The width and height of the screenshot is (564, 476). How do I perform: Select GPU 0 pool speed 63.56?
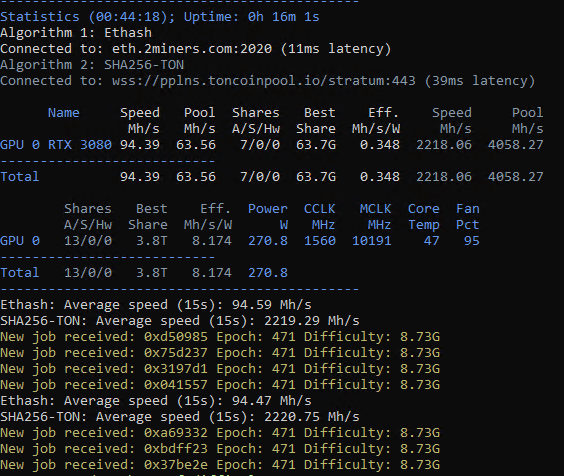(x=196, y=145)
